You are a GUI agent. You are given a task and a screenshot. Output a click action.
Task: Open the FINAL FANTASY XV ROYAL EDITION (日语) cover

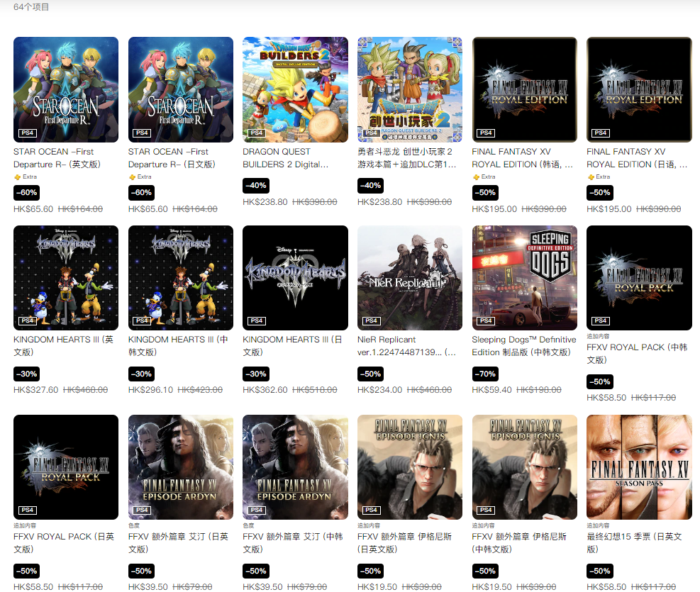click(639, 89)
